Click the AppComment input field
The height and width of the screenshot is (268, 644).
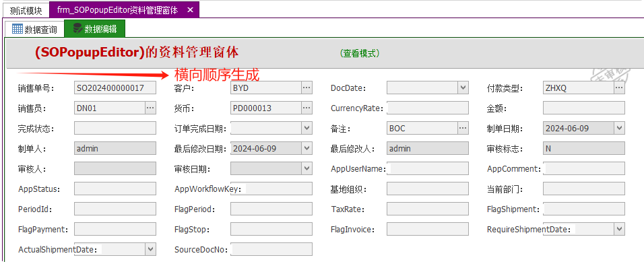point(584,168)
